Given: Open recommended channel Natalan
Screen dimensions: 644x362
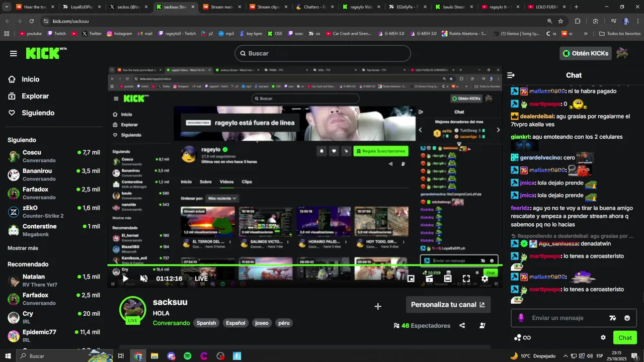Looking at the screenshot, I should (54, 280).
